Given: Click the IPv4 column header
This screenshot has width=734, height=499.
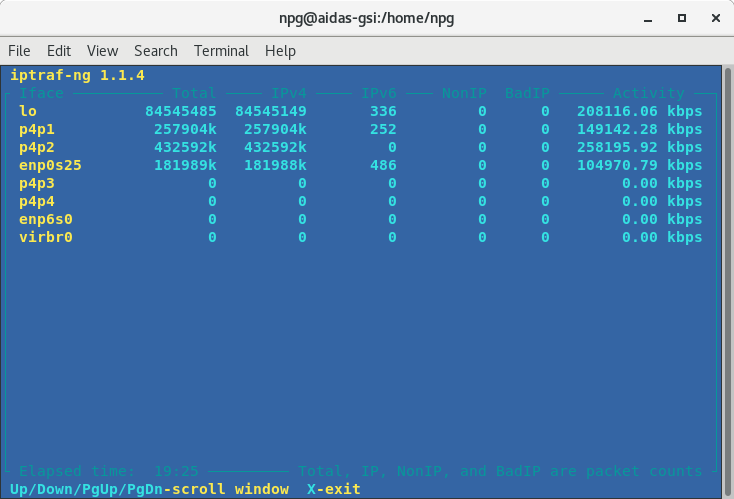Looking at the screenshot, I should [x=289, y=93].
